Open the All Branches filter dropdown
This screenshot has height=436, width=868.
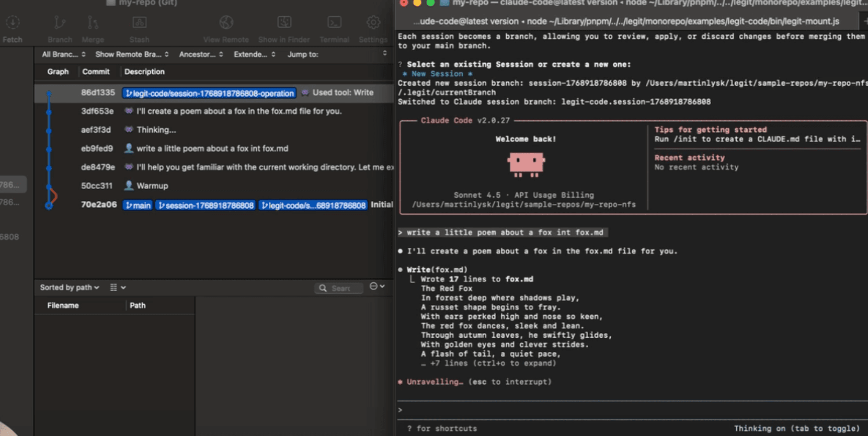pyautogui.click(x=63, y=54)
